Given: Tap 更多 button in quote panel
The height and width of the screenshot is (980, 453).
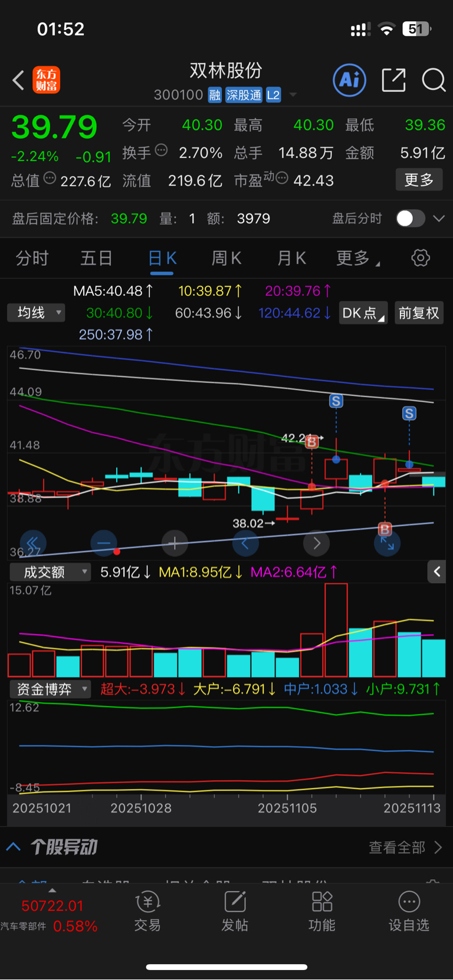Looking at the screenshot, I should tap(419, 180).
